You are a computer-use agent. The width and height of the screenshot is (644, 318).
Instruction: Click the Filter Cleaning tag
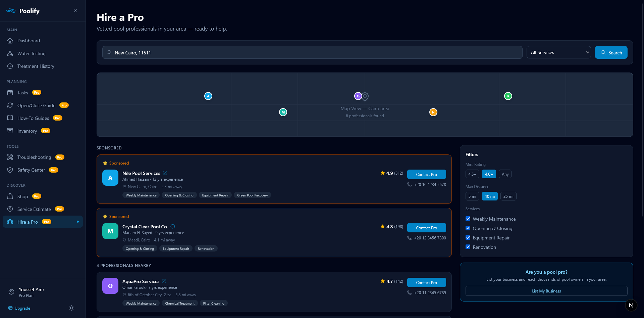click(214, 303)
